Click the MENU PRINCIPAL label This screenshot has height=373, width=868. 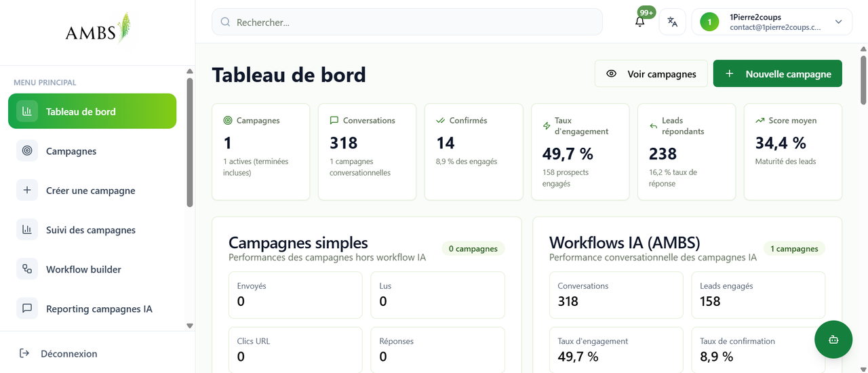(45, 82)
